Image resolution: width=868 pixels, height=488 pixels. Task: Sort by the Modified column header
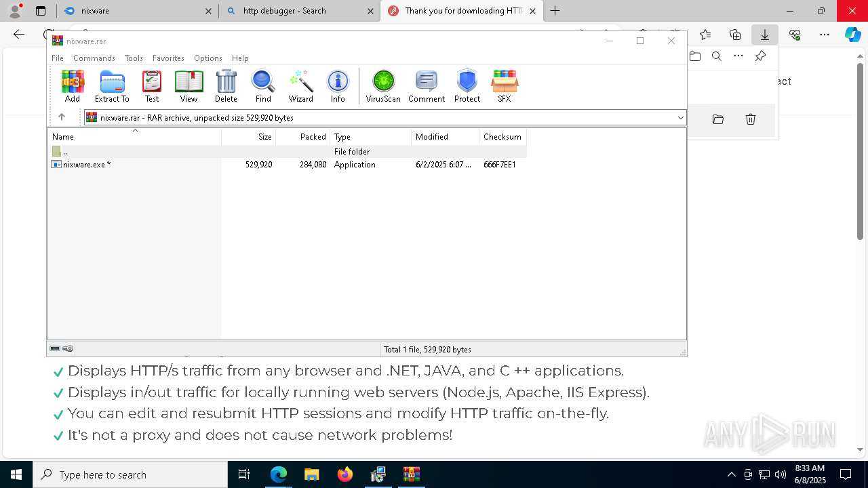(446, 137)
